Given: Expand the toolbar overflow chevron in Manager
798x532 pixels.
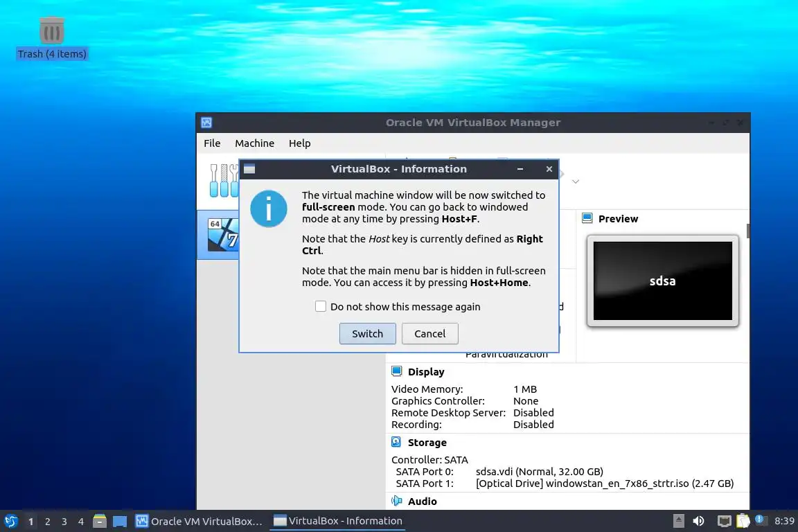Looking at the screenshot, I should pyautogui.click(x=576, y=181).
